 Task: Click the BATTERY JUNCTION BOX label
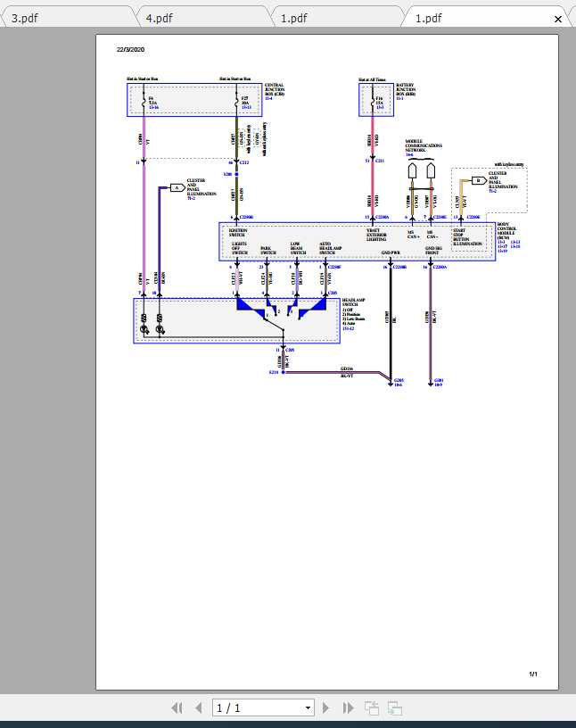[x=406, y=89]
